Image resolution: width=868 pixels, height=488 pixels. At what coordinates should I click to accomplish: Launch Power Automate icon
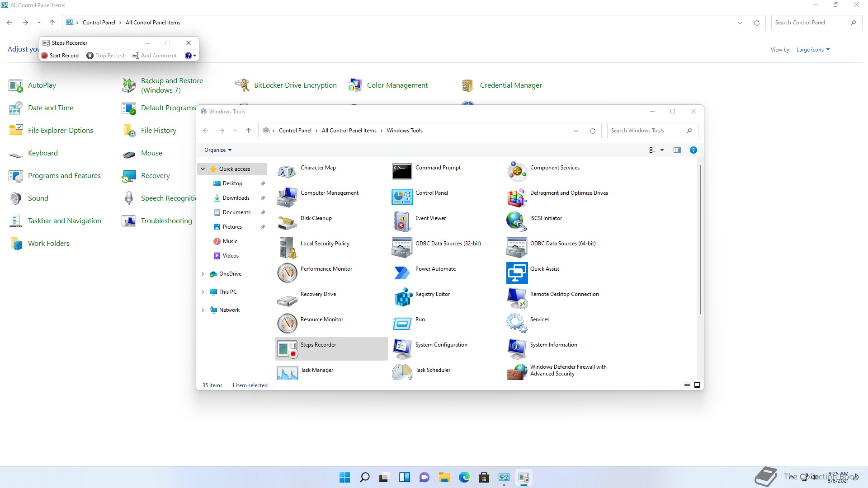click(402, 273)
